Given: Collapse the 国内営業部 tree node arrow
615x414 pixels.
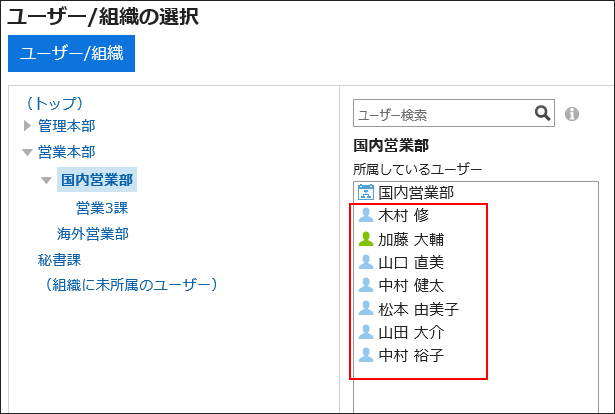Looking at the screenshot, I should coord(46,180).
